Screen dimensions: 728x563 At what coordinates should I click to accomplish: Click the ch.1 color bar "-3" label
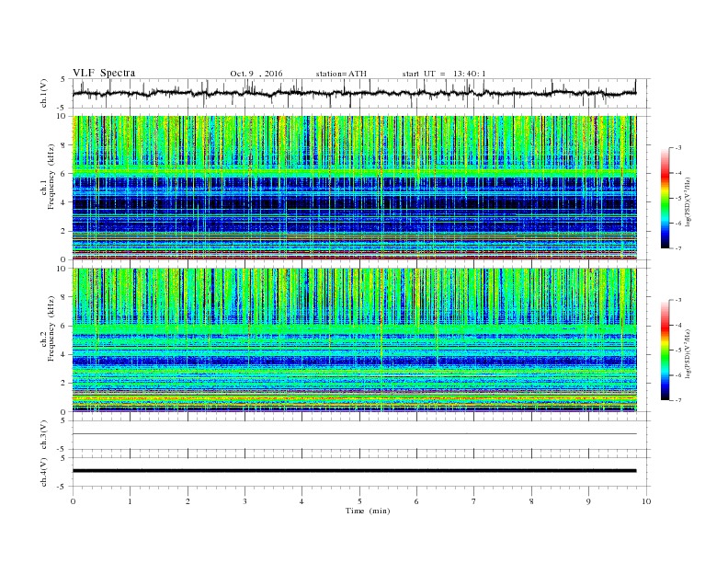(x=678, y=148)
